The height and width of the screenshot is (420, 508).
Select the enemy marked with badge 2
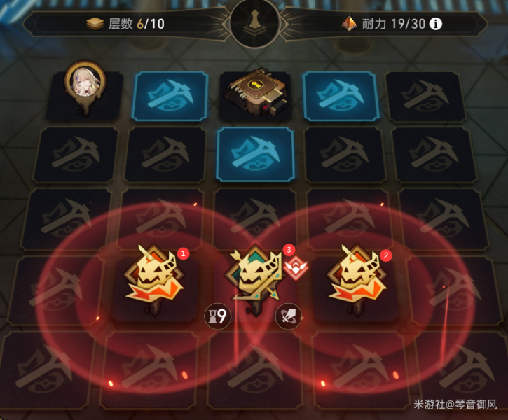pyautogui.click(x=357, y=279)
